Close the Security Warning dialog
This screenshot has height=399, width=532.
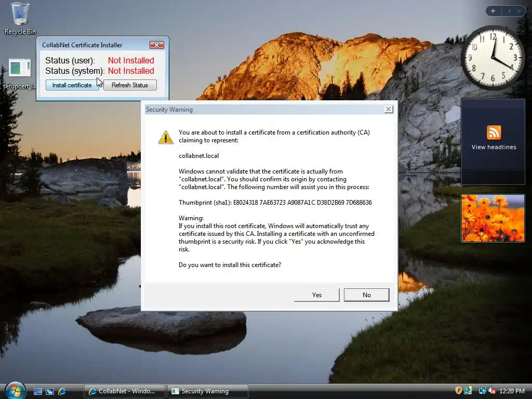389,109
